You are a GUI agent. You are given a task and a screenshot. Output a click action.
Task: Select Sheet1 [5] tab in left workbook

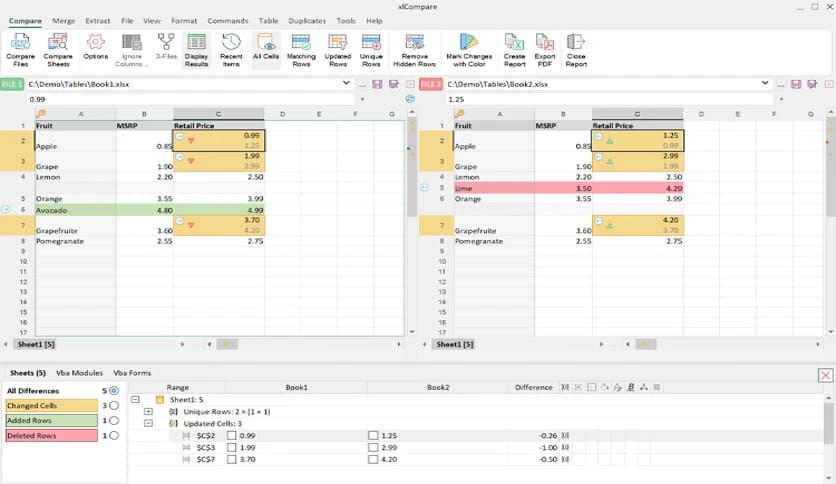[x=36, y=344]
